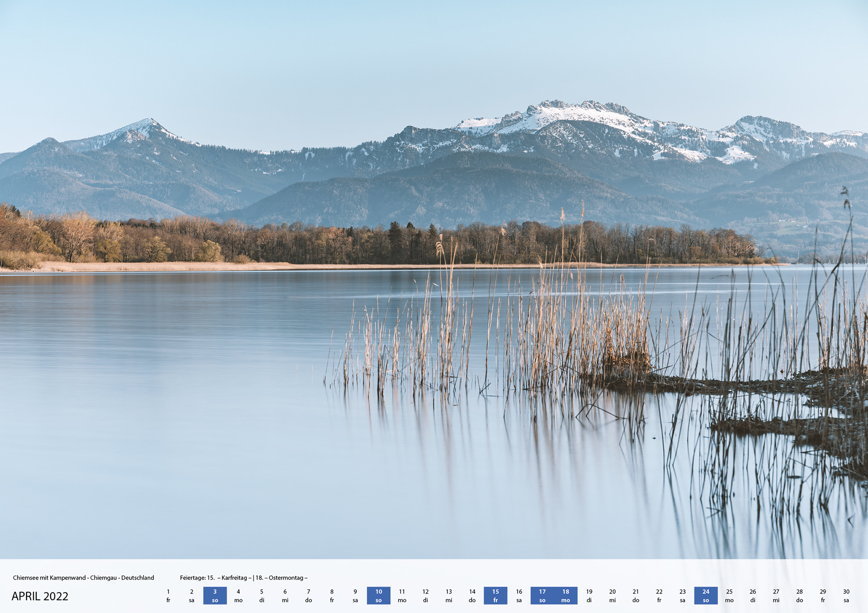Pick date 23 sa

coord(683,596)
